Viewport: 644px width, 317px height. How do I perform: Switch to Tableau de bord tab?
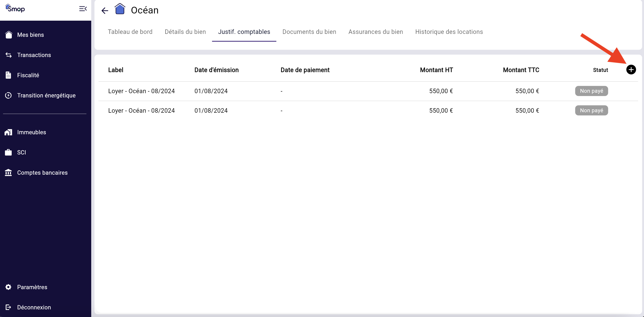(130, 32)
